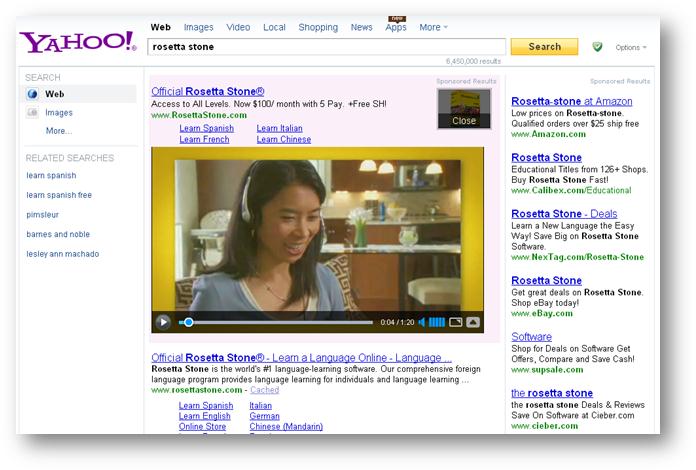This screenshot has width=696, height=470.
Task: Open www.supsale.com sponsored URL
Action: click(x=547, y=370)
